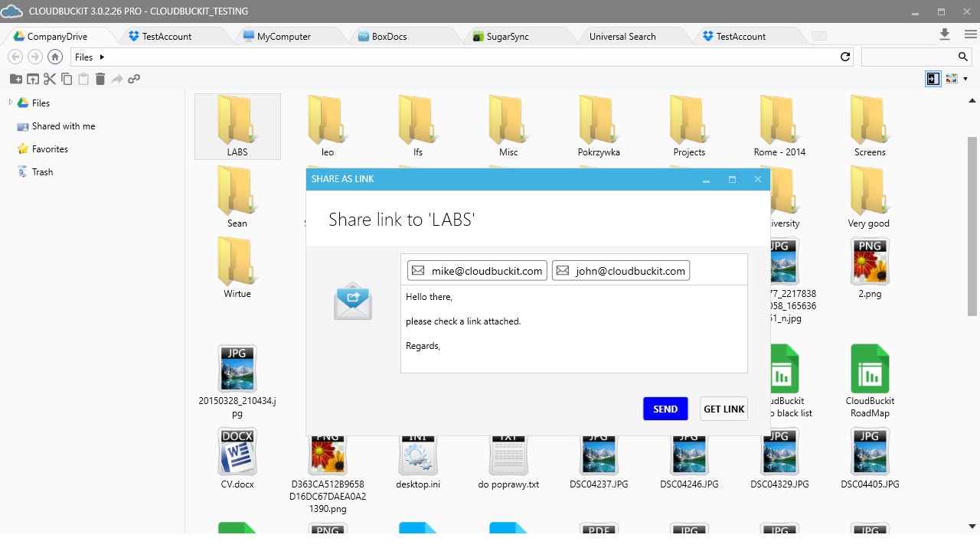
Task: Expand the Files breadcrumb path arrow
Action: point(102,57)
